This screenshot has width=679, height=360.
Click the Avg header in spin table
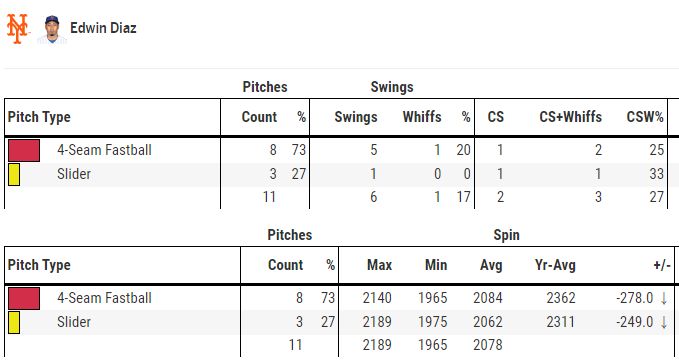pos(491,265)
